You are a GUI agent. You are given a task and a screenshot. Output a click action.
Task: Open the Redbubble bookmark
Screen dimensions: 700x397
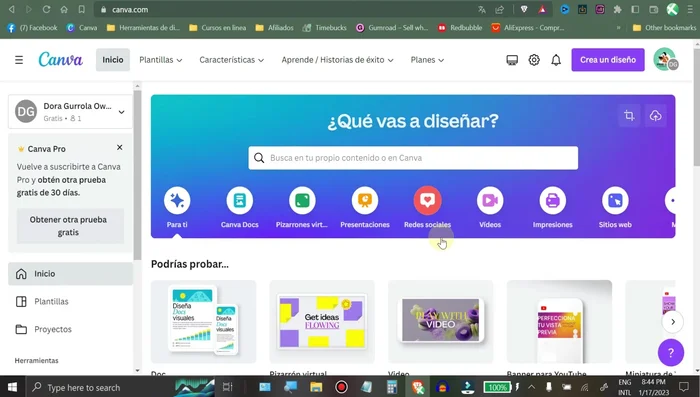(x=460, y=28)
